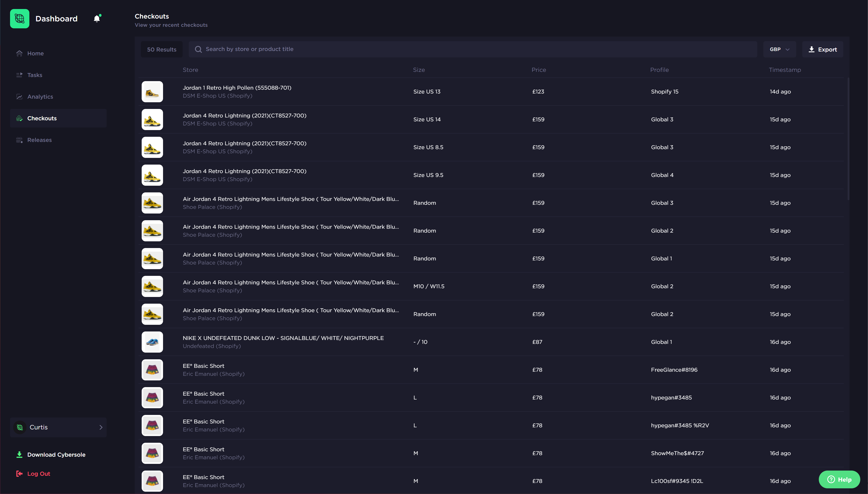This screenshot has height=494, width=868.
Task: Click Download Cybersole link
Action: pyautogui.click(x=51, y=455)
